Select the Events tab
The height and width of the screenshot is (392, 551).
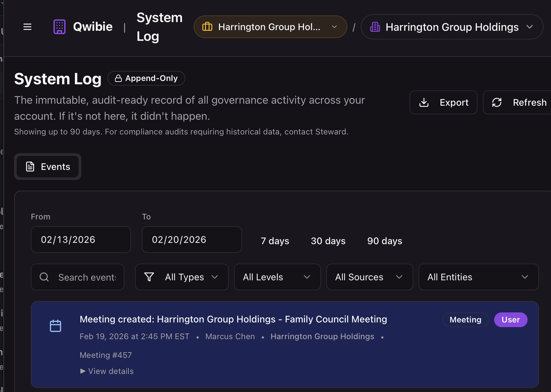click(x=48, y=167)
